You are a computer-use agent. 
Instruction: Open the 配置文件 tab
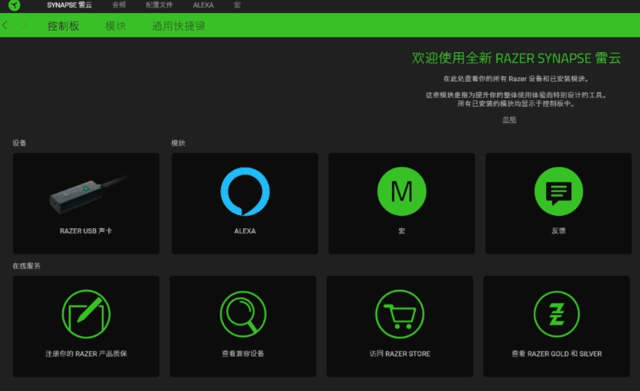click(x=159, y=5)
